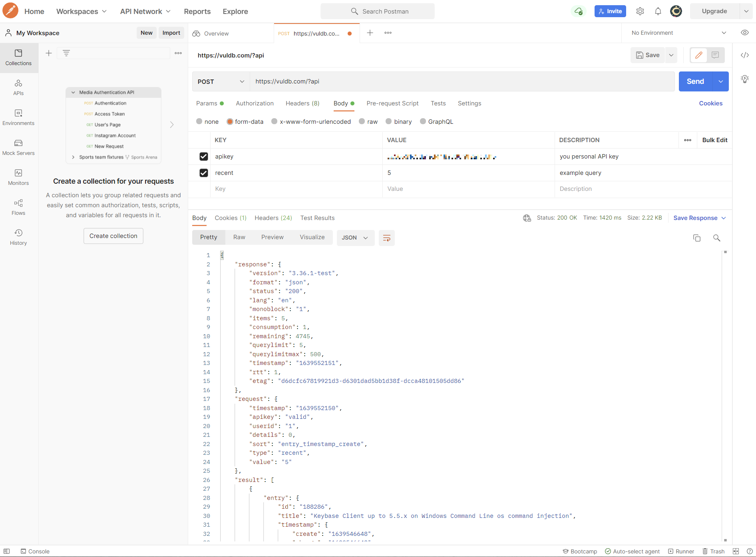Viewport: 756px width, 557px height.
Task: Open the Flows sidebar panel
Action: pos(18,207)
